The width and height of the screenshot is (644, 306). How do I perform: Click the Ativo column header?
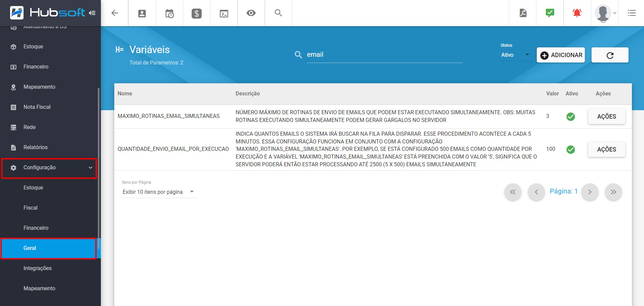point(572,94)
